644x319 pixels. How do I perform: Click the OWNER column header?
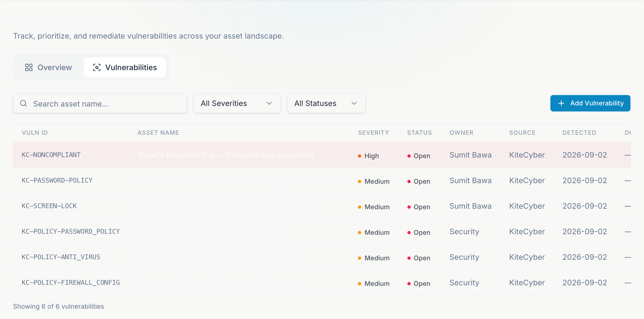coord(461,133)
